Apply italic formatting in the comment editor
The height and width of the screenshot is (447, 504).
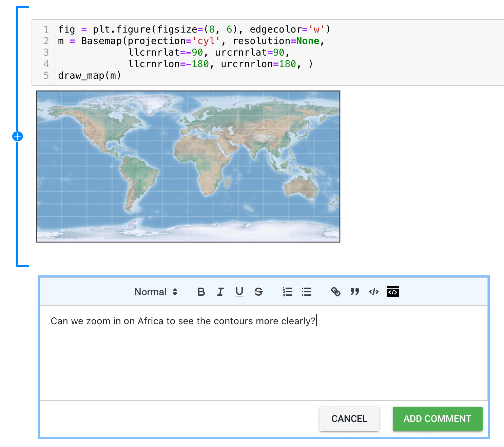tap(220, 292)
